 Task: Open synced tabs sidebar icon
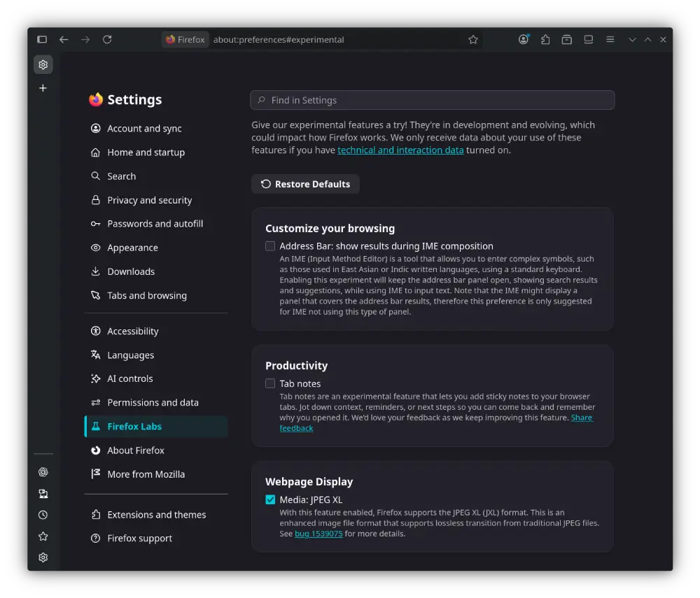[x=43, y=494]
